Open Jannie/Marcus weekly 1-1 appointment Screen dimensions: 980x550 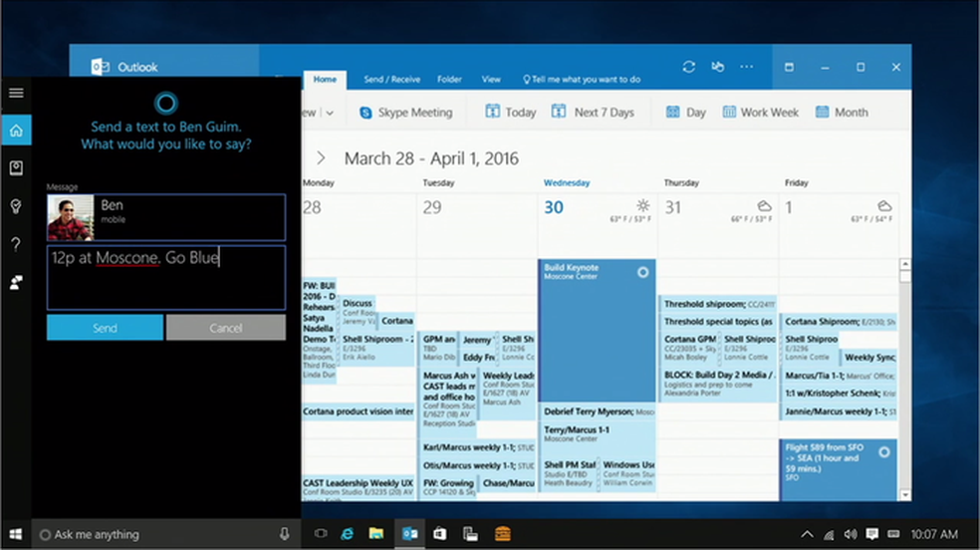coord(839,412)
